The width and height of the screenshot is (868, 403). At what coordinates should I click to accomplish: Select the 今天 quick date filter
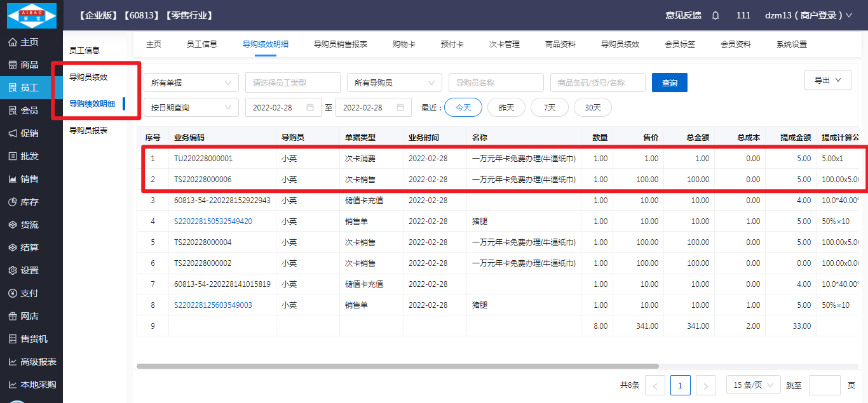pos(463,107)
